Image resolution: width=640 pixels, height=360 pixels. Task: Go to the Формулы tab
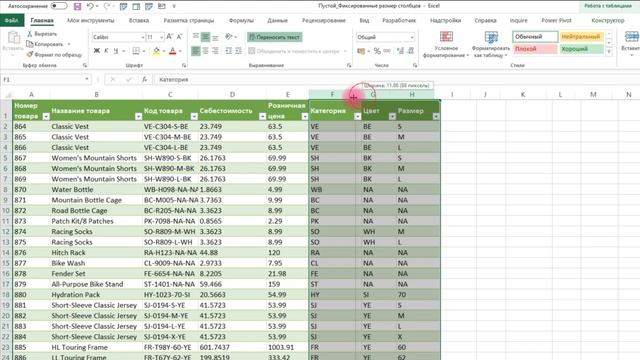click(241, 20)
